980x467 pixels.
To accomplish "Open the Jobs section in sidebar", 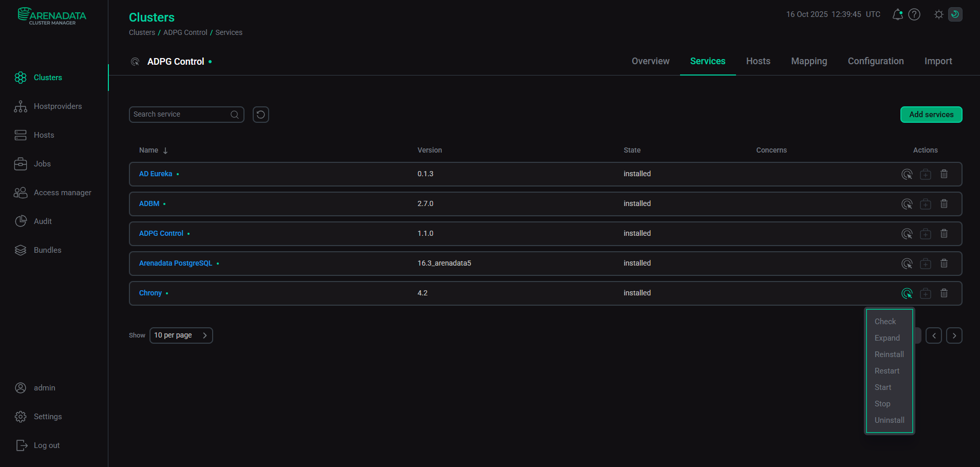I will 42,163.
